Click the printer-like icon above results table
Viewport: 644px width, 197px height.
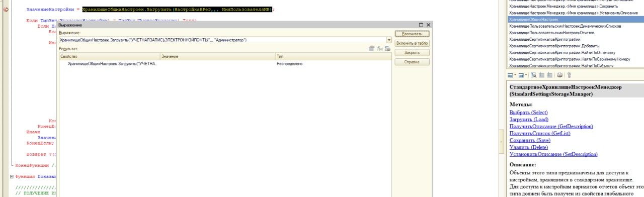point(387,49)
